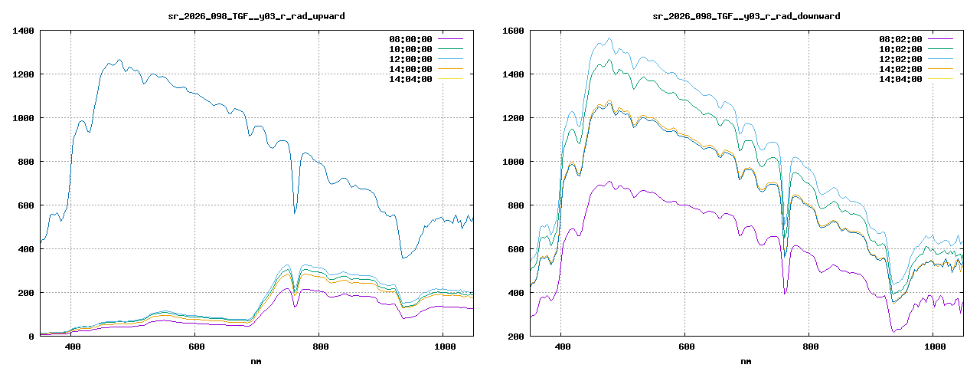
Task: Click the yellow line sample in downward legend
Action: pos(941,79)
